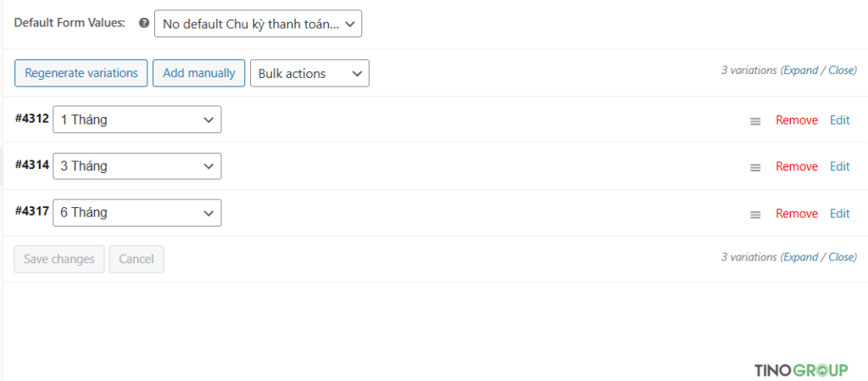Click the Regenerate variations button
The height and width of the screenshot is (381, 868).
pyautogui.click(x=81, y=73)
